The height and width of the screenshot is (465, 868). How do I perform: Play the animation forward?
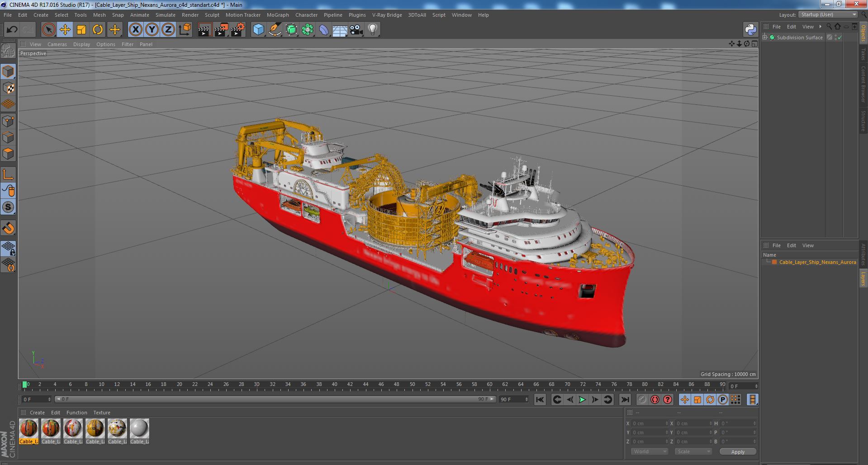[582, 399]
